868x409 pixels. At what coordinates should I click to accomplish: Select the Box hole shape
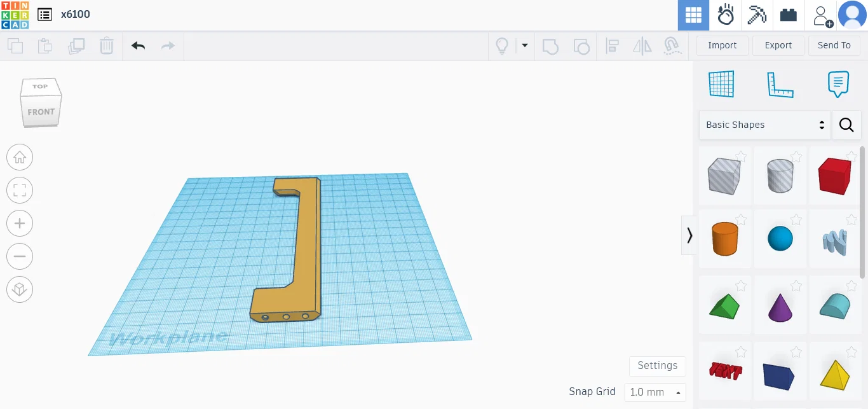[724, 176]
